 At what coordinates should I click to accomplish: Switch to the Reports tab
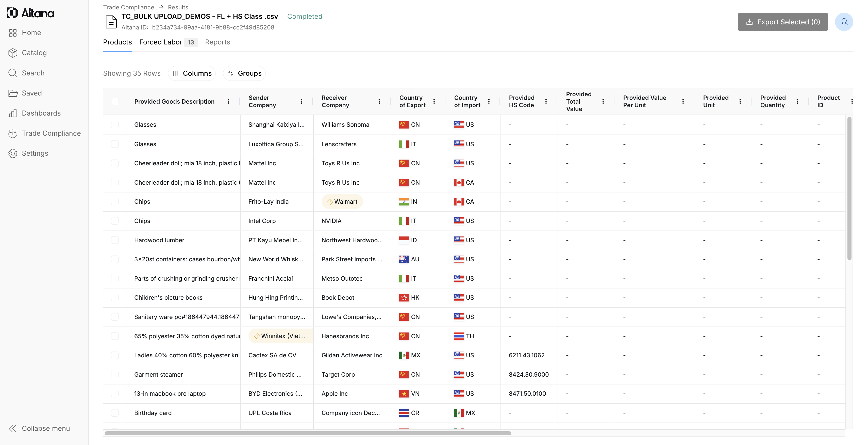217,42
